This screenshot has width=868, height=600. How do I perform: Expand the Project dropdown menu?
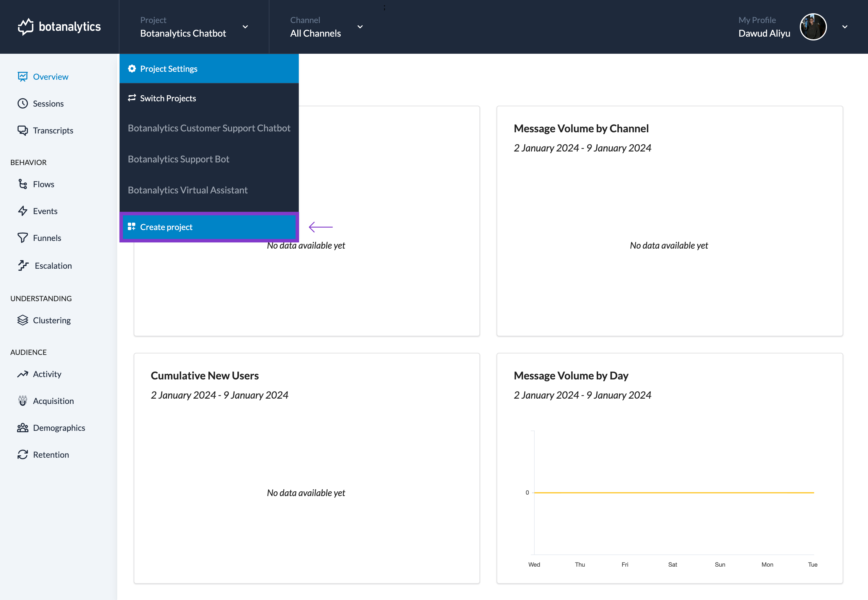195,26
